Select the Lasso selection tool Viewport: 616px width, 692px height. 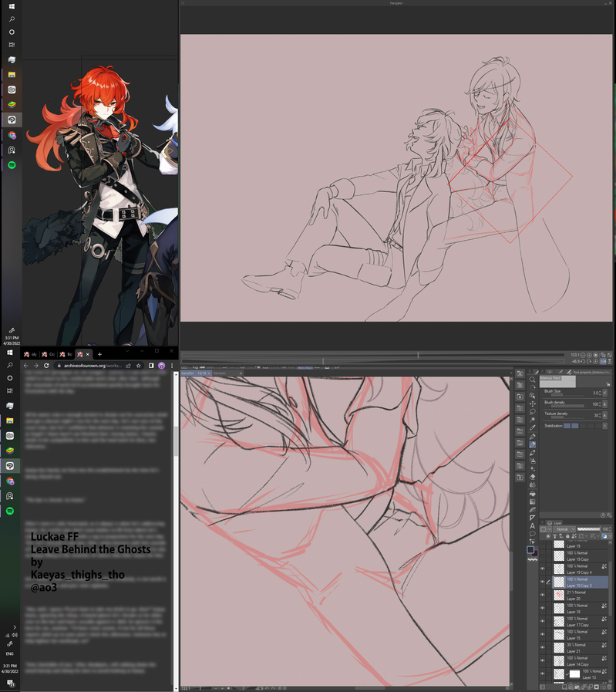(x=532, y=412)
